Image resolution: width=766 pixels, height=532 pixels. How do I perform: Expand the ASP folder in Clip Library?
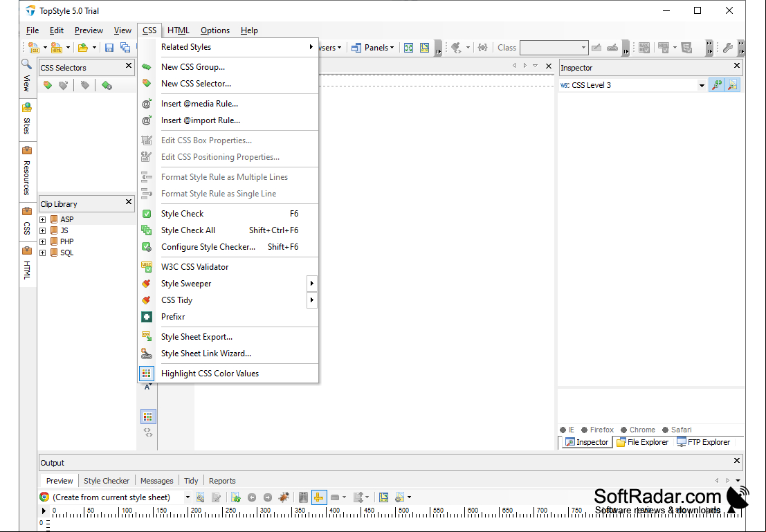pos(43,219)
